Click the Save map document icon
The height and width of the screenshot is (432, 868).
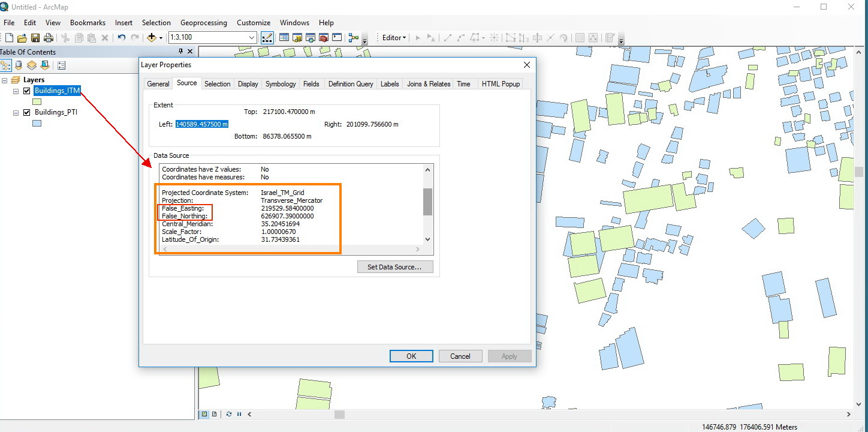click(x=35, y=38)
